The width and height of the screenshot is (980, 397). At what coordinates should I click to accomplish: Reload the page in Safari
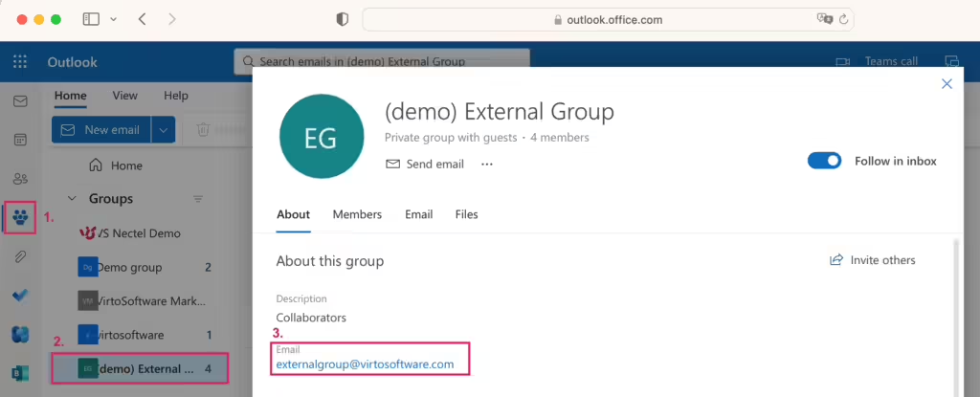[x=843, y=19]
